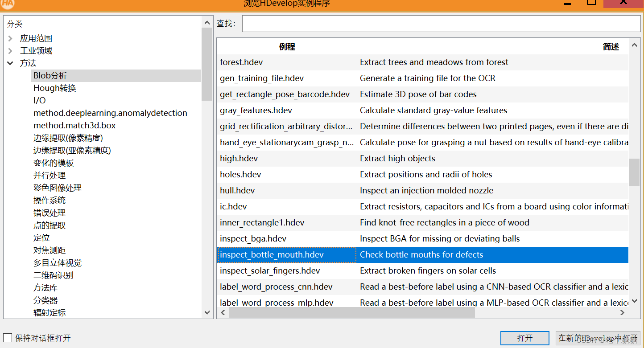
Task: Select 方法库 tree item
Action: point(45,288)
